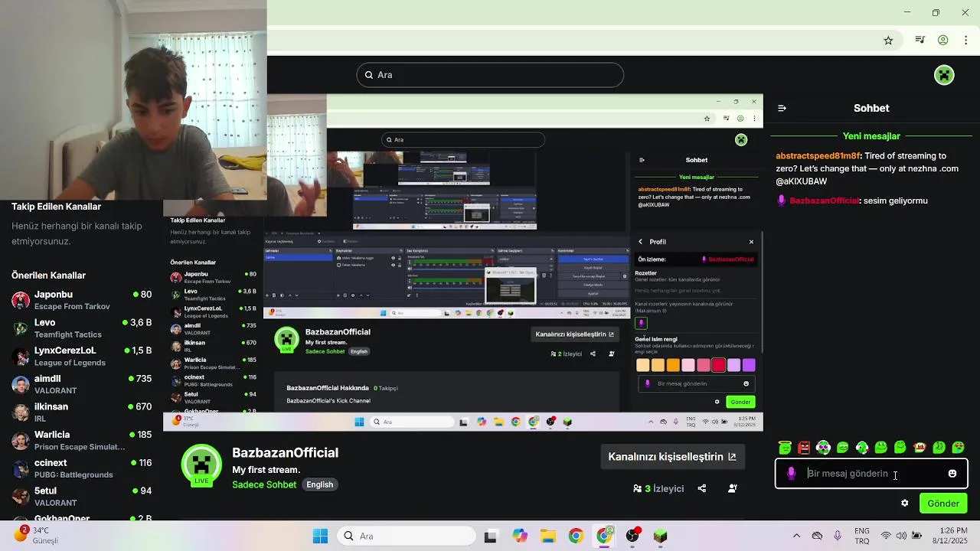This screenshot has height=551, width=980.
Task: Insert the angry red emote
Action: pyautogui.click(x=804, y=448)
